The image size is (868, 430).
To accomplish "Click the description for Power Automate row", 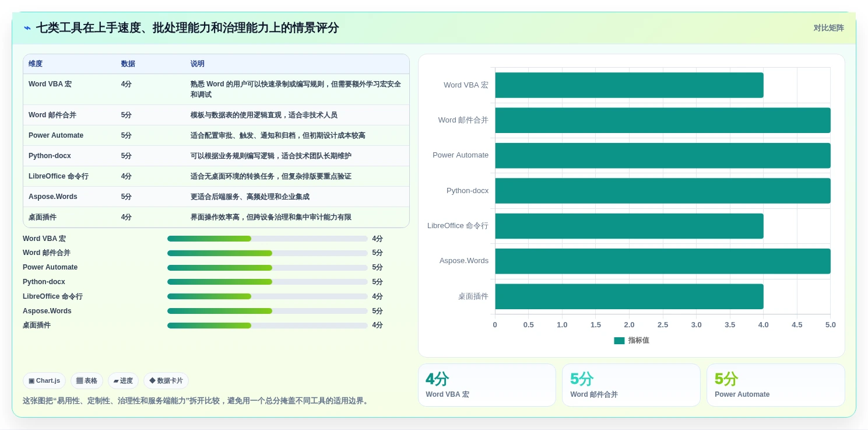I will tap(278, 135).
